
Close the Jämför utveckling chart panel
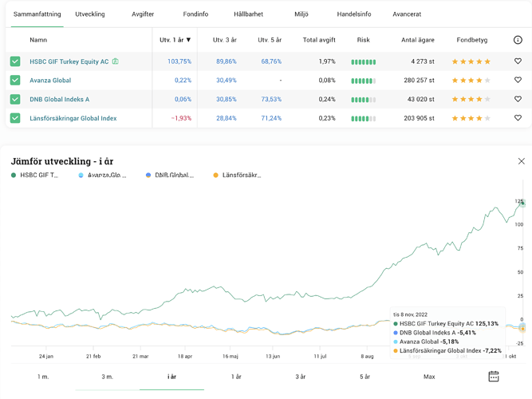click(x=522, y=161)
